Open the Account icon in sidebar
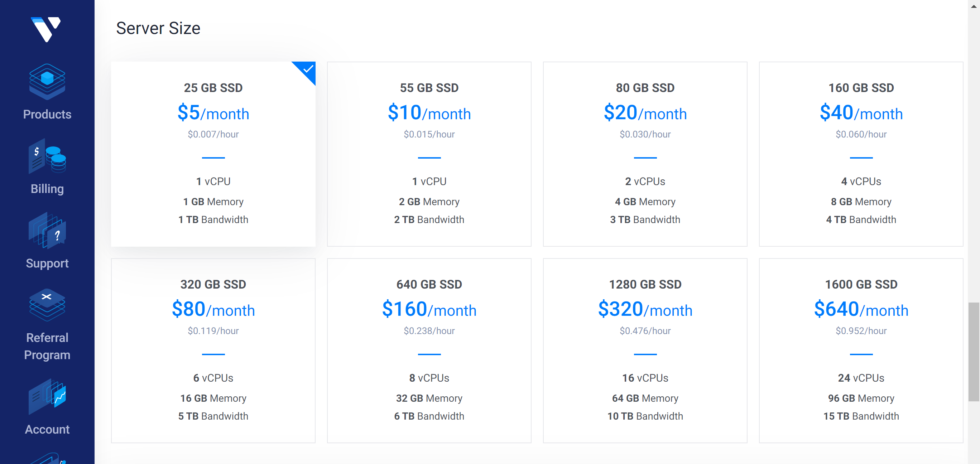 point(47,396)
